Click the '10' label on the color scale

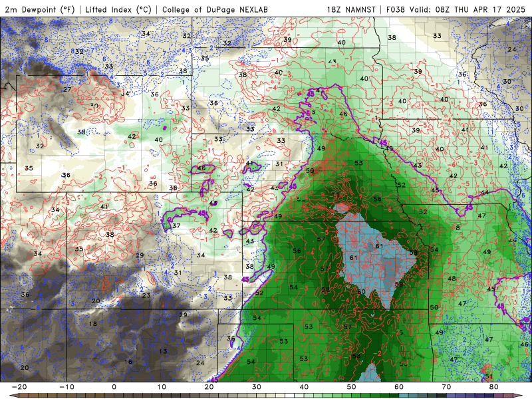(x=162, y=387)
